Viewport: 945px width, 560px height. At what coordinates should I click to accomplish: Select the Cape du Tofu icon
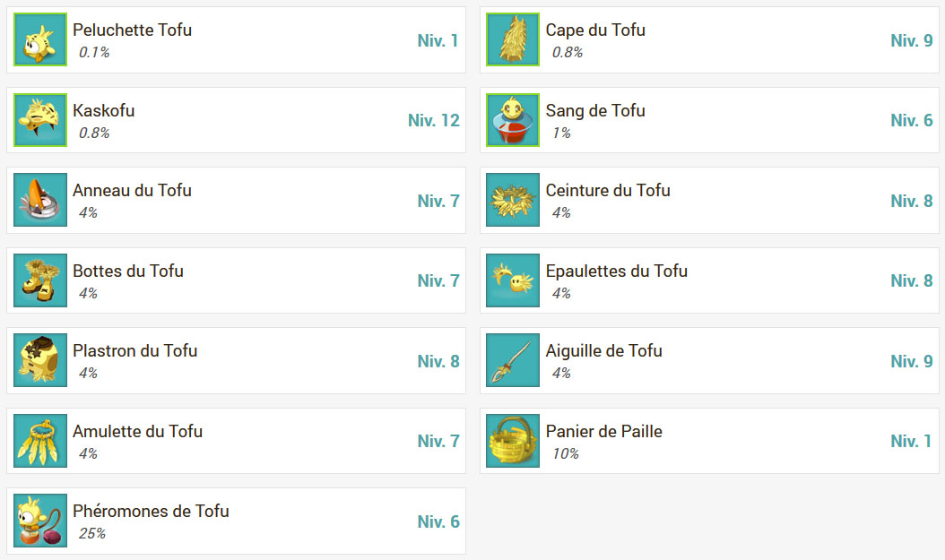pos(513,39)
